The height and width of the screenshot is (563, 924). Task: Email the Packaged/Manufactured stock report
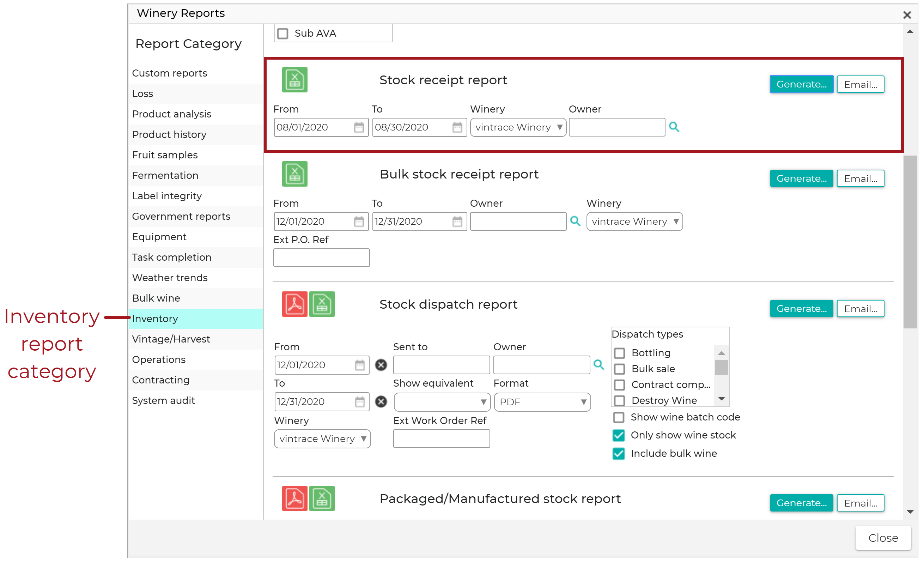[x=860, y=503]
